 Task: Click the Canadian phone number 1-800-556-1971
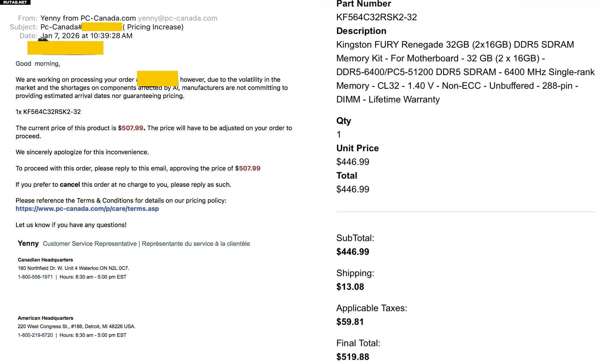[35, 277]
